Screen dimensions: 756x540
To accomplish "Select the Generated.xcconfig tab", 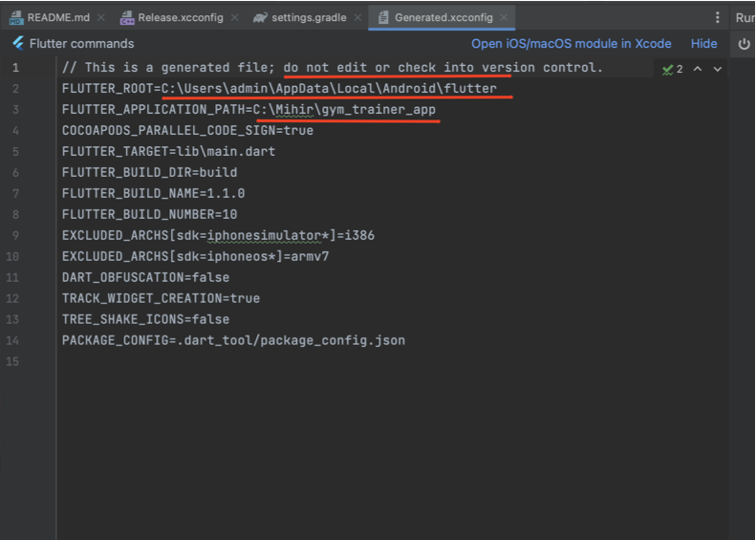I will coord(443,17).
